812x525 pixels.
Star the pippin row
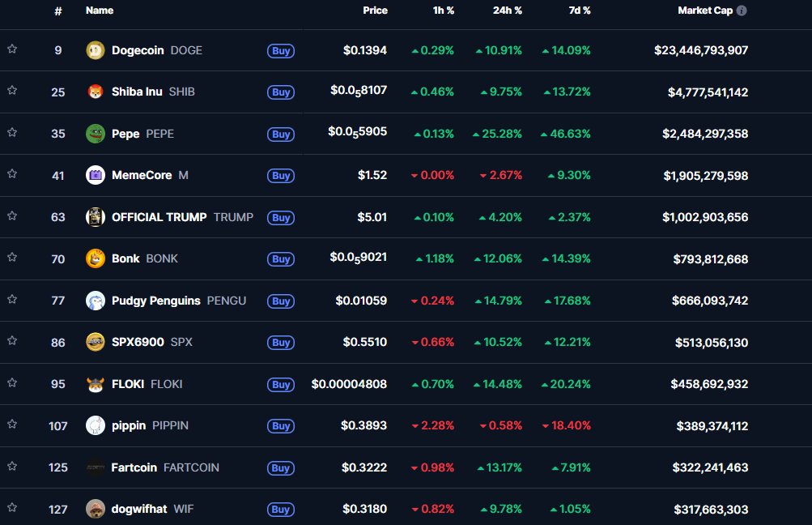click(x=12, y=424)
